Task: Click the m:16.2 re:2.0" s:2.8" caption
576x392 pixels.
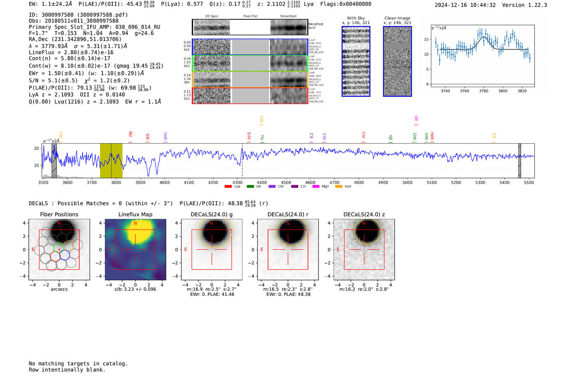Action: pos(364,289)
